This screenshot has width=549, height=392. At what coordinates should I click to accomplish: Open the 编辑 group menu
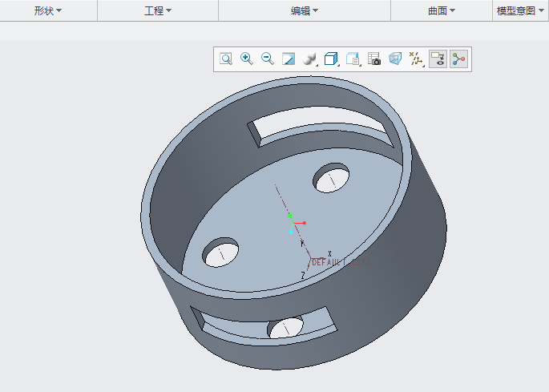(305, 11)
